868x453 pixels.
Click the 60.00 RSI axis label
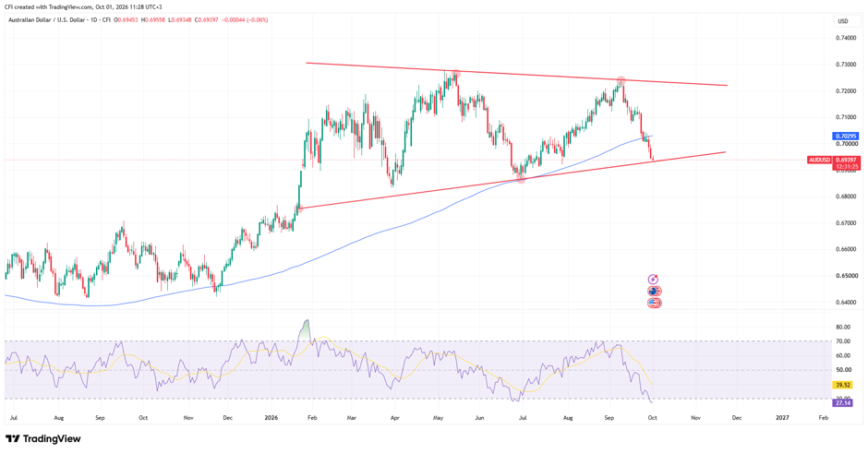coord(843,355)
